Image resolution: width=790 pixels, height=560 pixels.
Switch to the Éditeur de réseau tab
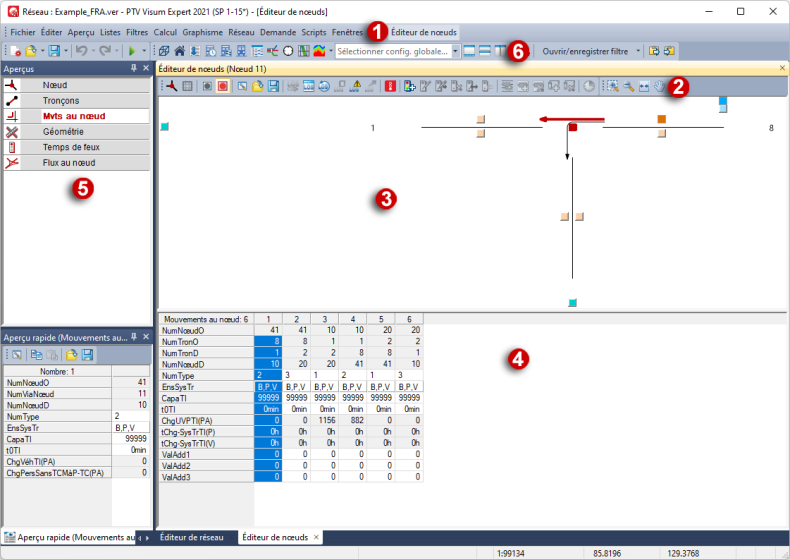coord(191,537)
